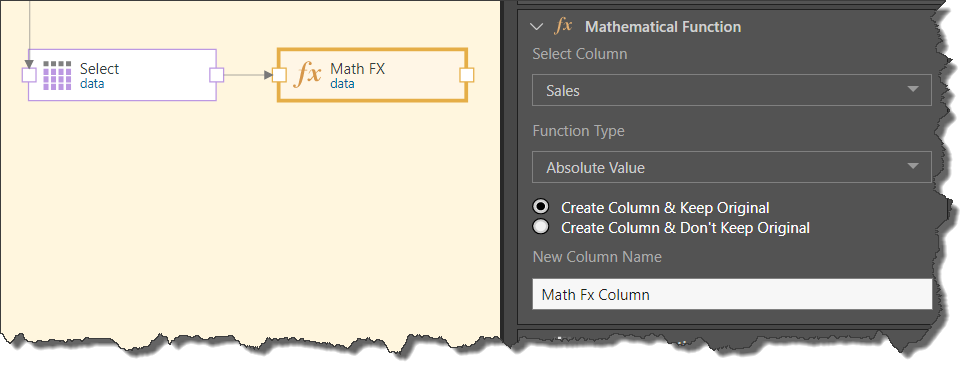975x375 pixels.
Task: Click the Create Column & Keep Original label
Action: [x=665, y=208]
